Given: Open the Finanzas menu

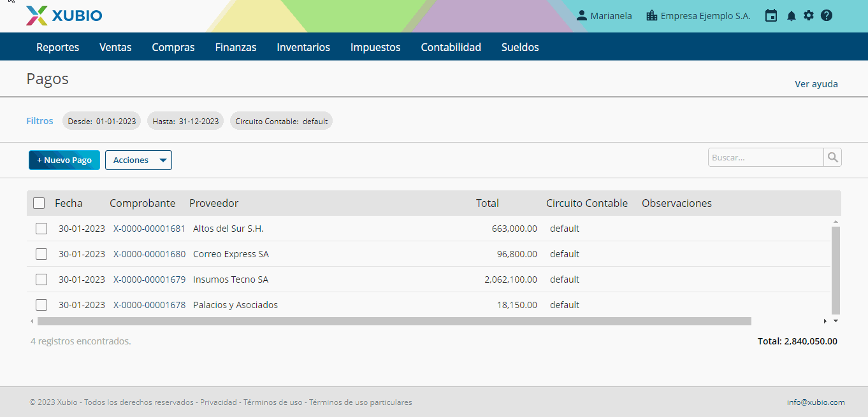Looking at the screenshot, I should (236, 47).
